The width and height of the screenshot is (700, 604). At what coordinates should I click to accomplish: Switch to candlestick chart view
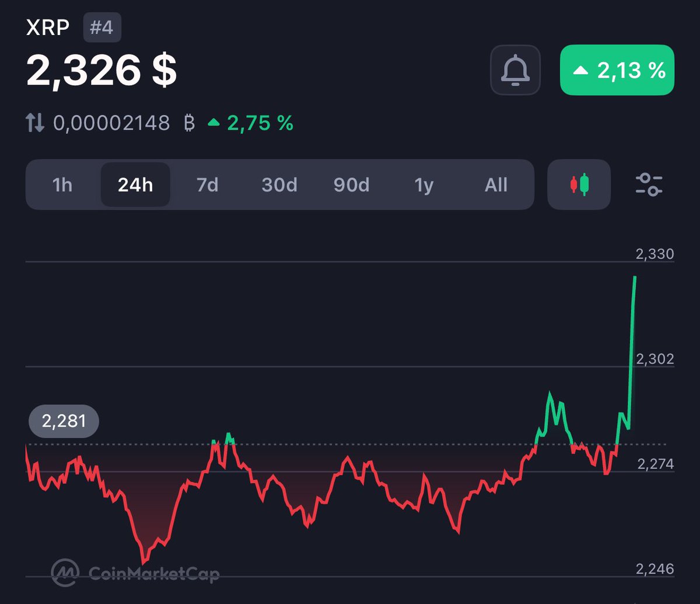point(579,184)
